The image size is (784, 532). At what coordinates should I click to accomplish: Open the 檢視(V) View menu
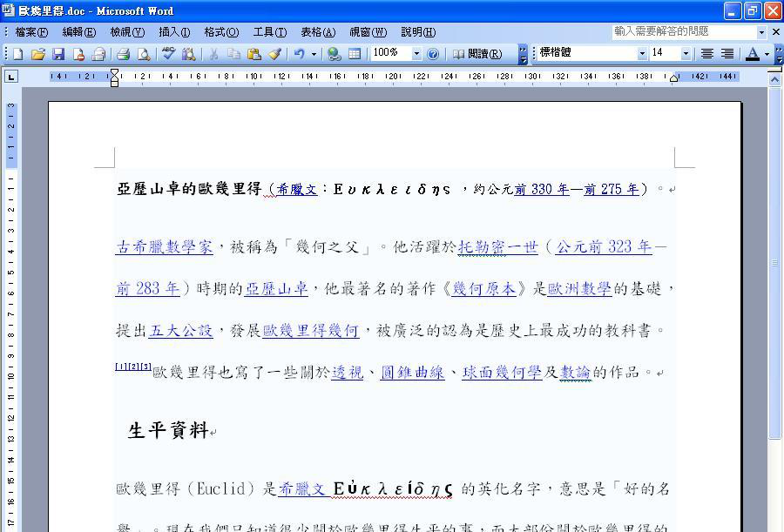127,32
